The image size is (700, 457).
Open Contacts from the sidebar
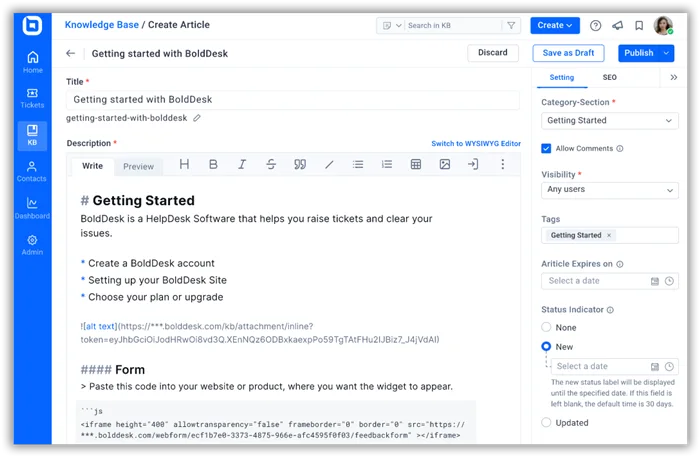tap(32, 172)
